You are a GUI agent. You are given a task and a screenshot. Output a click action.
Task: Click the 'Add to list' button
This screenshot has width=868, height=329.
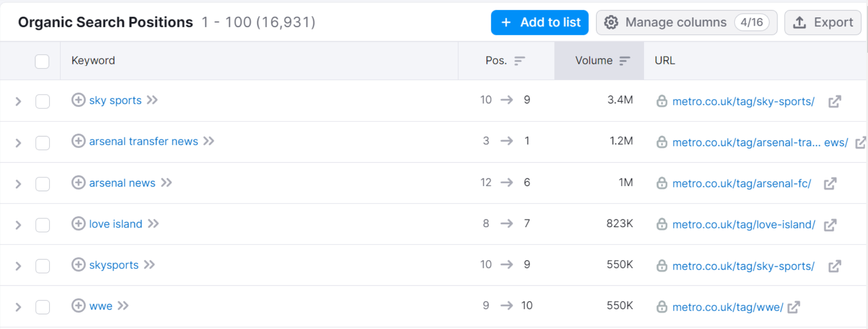click(540, 23)
